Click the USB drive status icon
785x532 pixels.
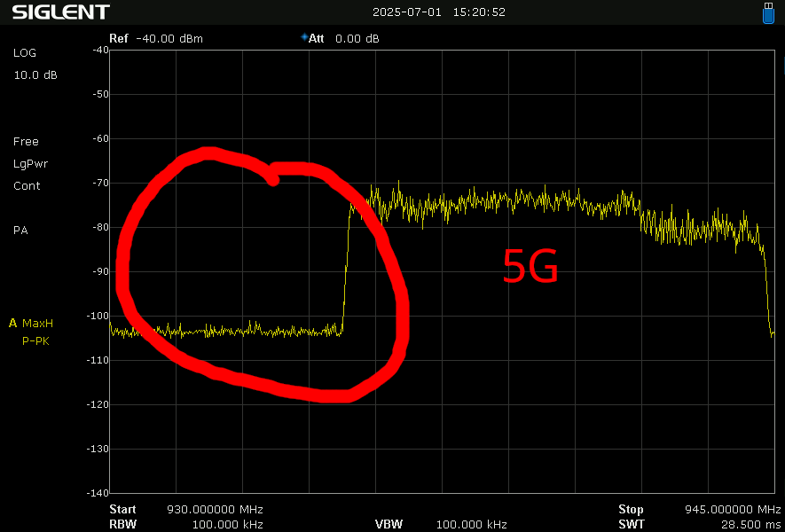[769, 12]
